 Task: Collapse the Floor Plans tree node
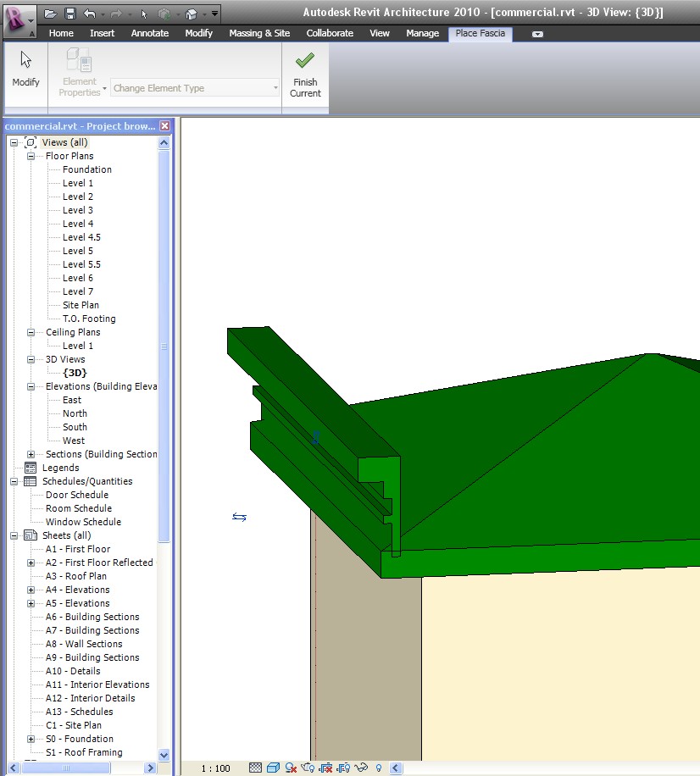point(31,156)
